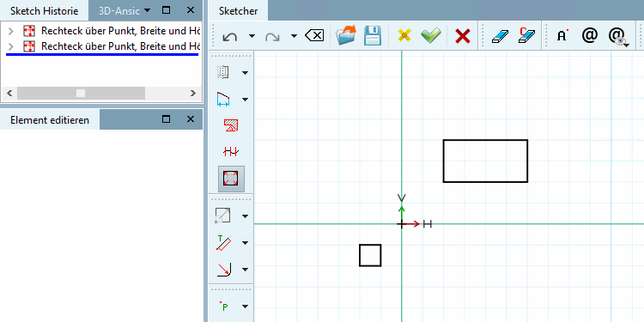Select the blue eraser tool
Screen dimensions: 644x322
tap(500, 36)
